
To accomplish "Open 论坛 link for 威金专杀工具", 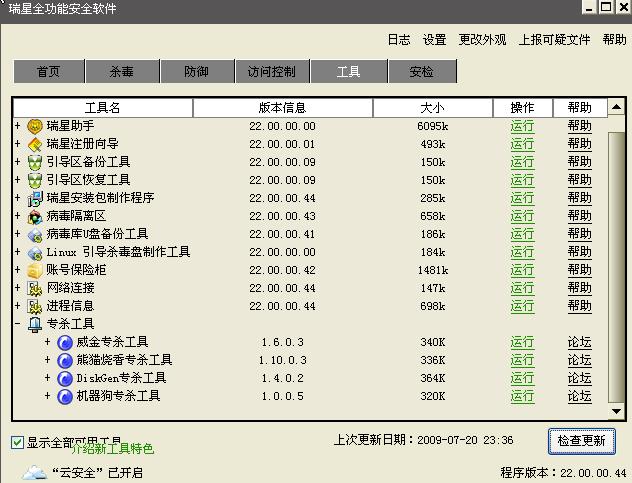I will pos(580,342).
